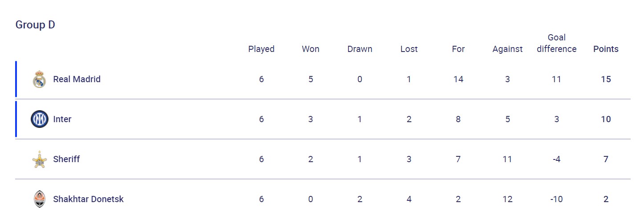The image size is (644, 223).
Task: Click Real Madrid's 15 points value
Action: tap(606, 79)
